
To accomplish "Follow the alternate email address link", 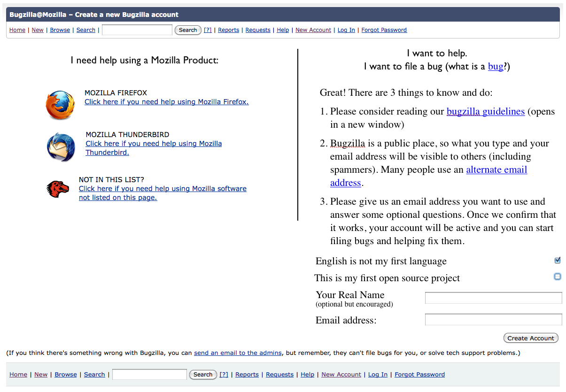I will point(496,170).
